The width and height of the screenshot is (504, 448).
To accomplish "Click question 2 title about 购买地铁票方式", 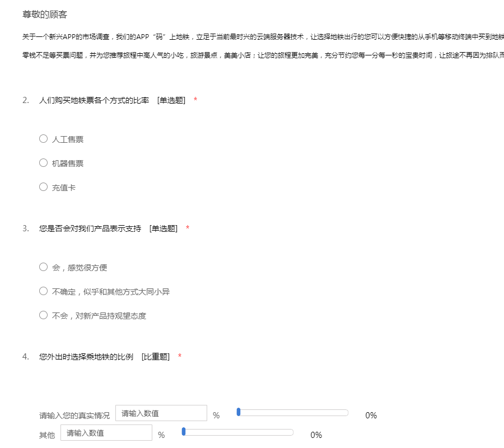I will tap(94, 100).
